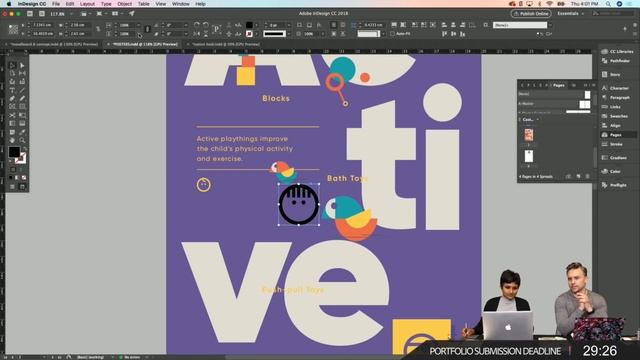Click Control panel stroke swatch

click(249, 33)
